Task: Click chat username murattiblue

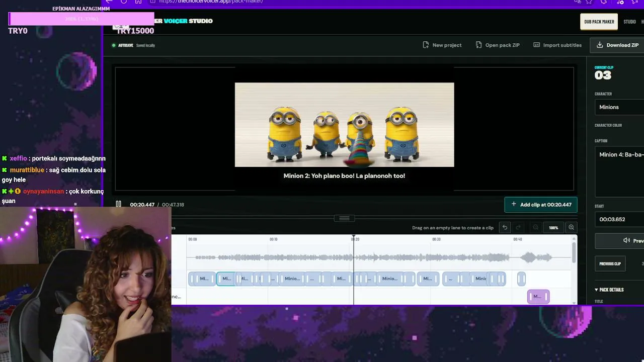Action: [27, 170]
